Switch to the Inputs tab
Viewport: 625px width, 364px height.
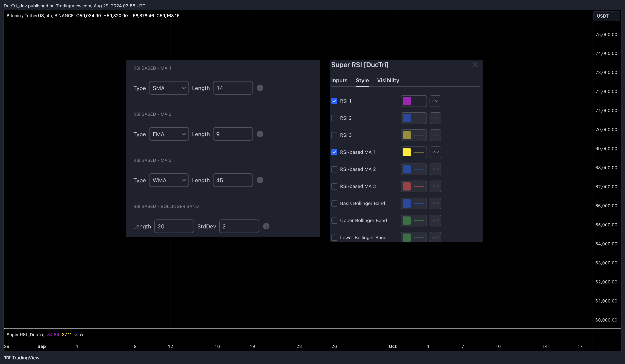point(339,80)
